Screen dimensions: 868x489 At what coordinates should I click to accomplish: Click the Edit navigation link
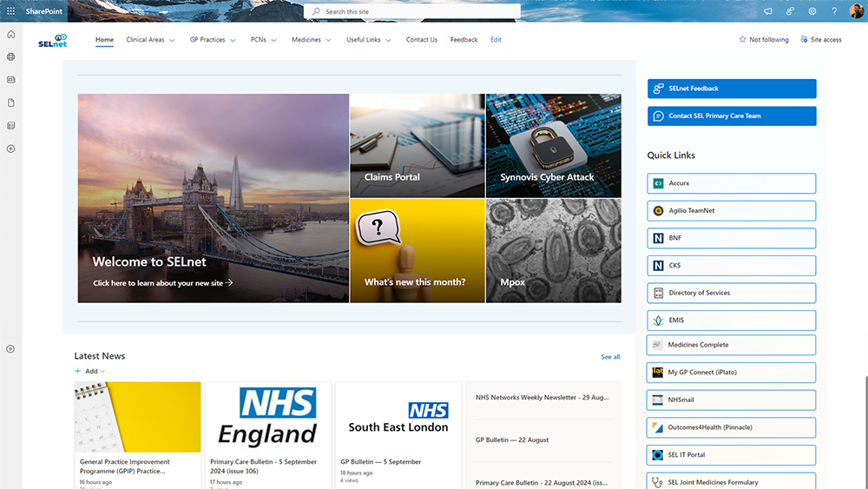pos(496,39)
